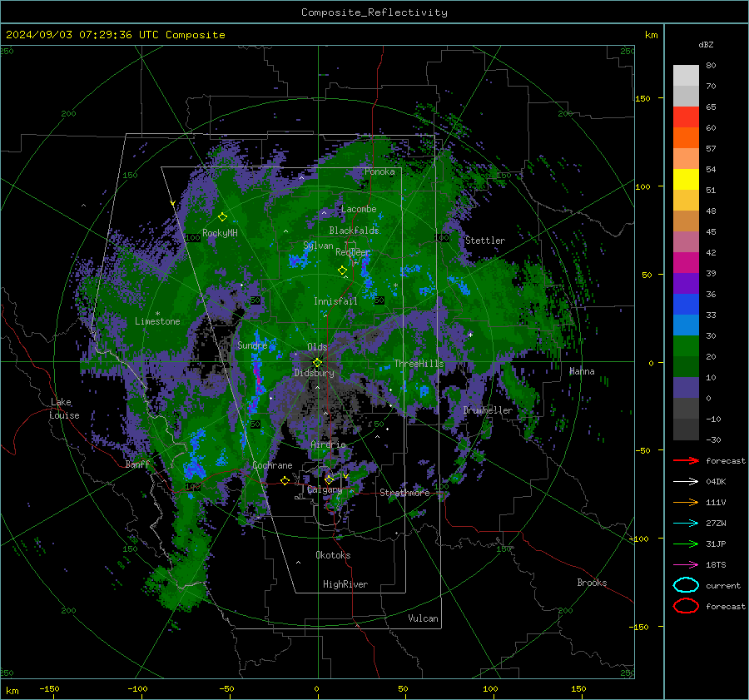Select the 33 dBZ blue color swatch
This screenshot has width=749, height=700.
tap(686, 325)
